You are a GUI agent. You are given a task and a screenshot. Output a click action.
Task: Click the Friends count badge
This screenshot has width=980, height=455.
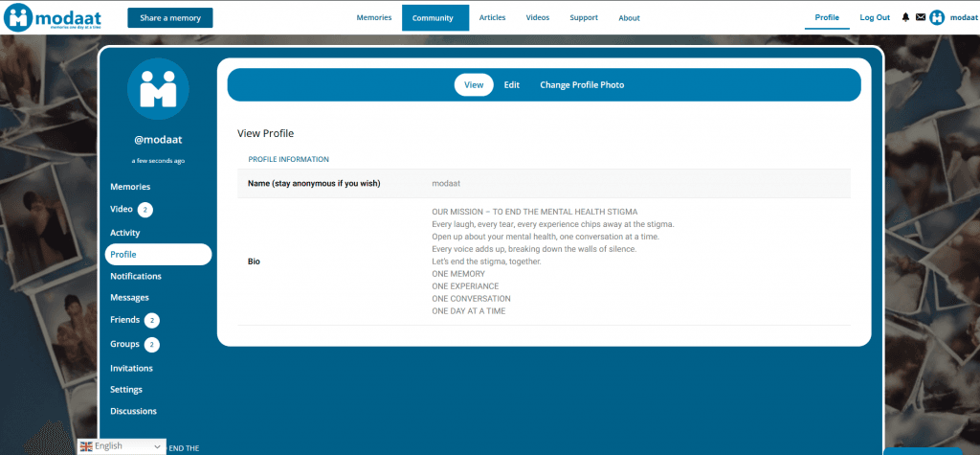(151, 320)
